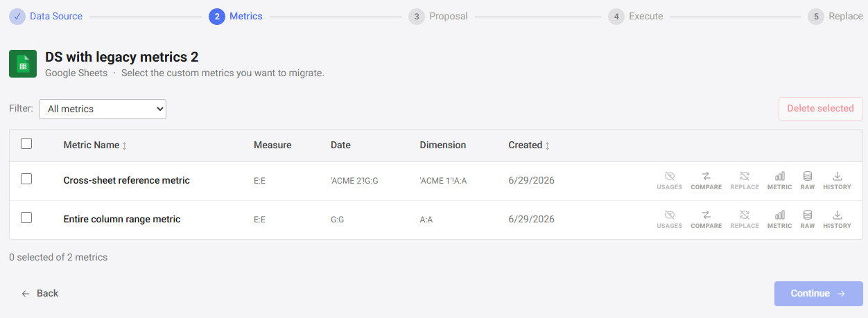Go Back to the previous step
The height and width of the screenshot is (318, 868).
pos(40,294)
